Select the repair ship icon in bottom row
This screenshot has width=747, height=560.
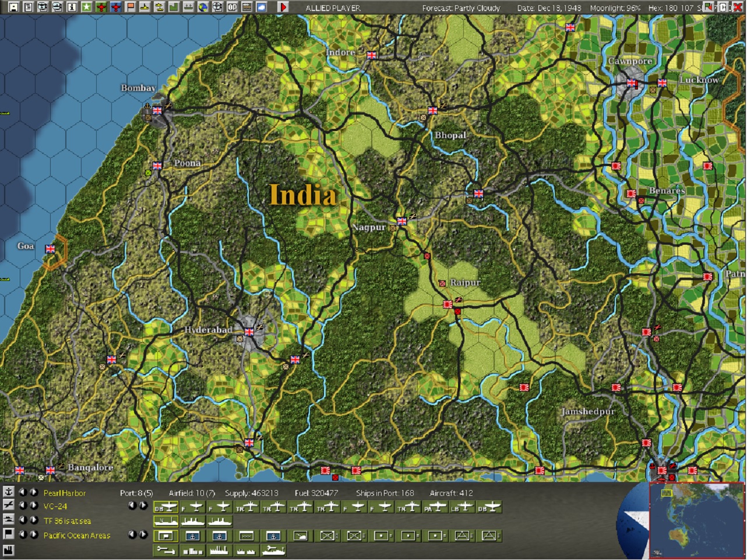pos(273,550)
